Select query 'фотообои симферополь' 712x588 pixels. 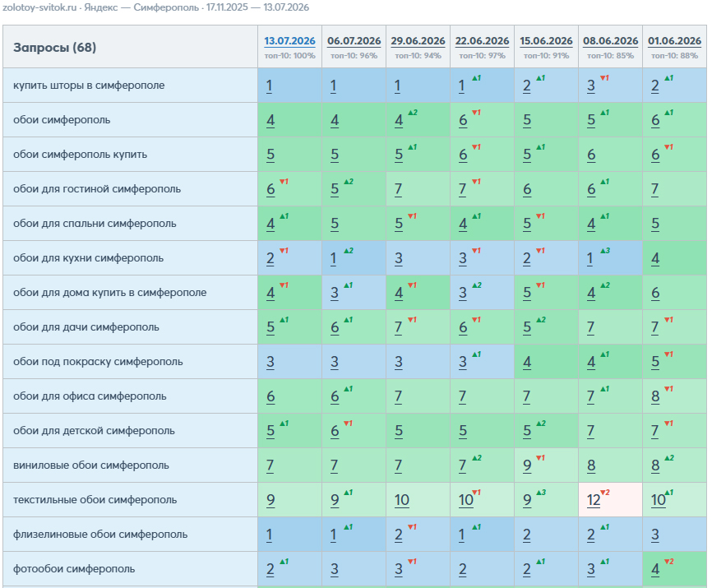coord(74,568)
